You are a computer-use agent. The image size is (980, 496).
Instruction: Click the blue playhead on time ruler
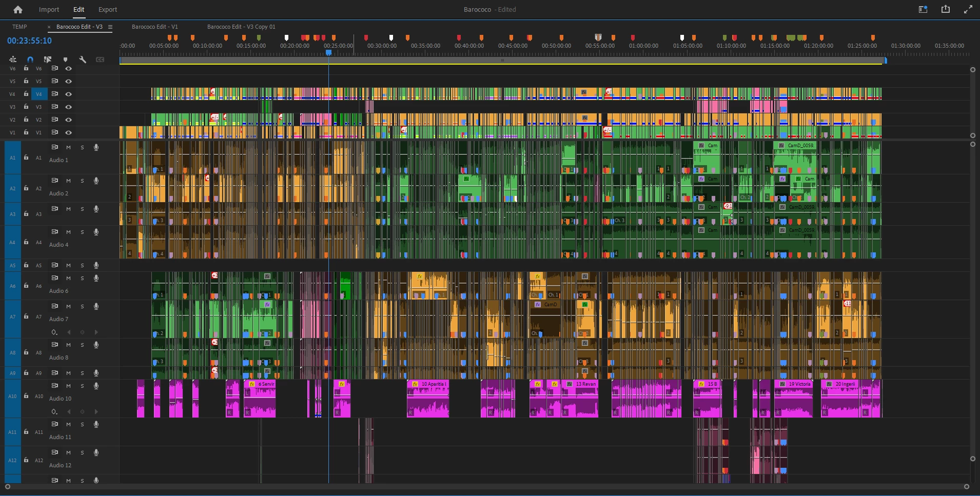[328, 52]
